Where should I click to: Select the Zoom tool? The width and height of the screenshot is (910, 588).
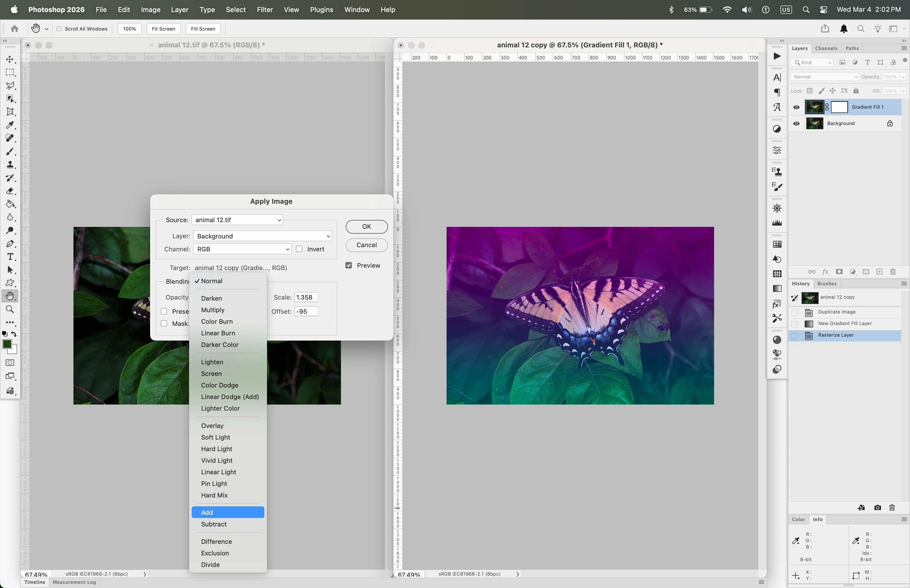click(x=10, y=309)
